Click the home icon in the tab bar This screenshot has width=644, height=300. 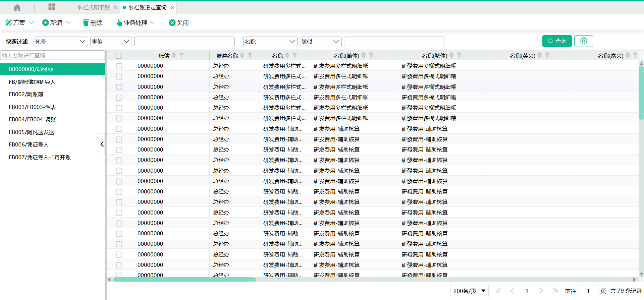17,7
